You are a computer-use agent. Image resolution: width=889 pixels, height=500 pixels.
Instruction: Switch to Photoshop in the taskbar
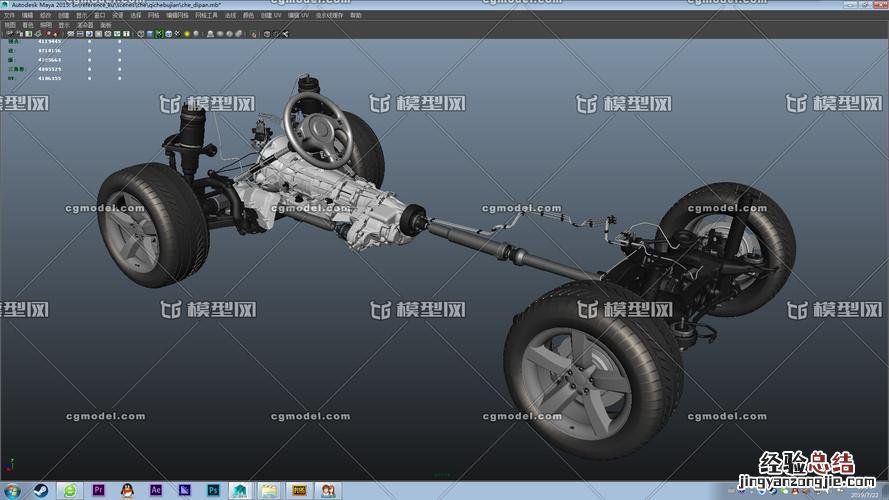click(213, 490)
